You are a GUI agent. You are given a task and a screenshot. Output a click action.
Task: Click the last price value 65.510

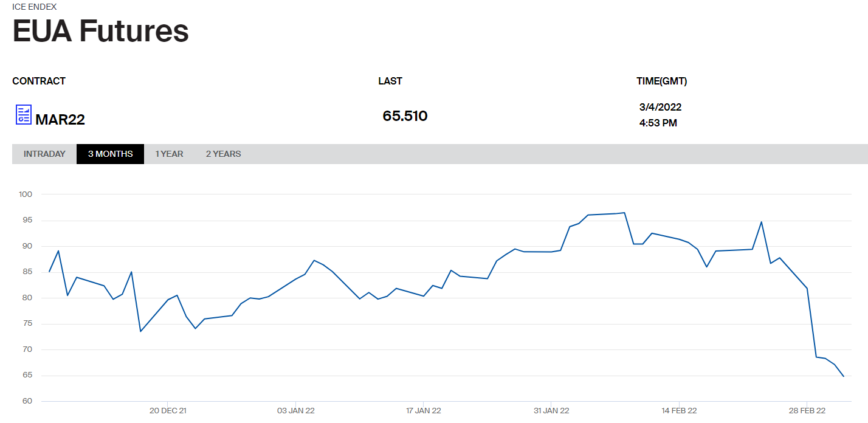pyautogui.click(x=405, y=116)
